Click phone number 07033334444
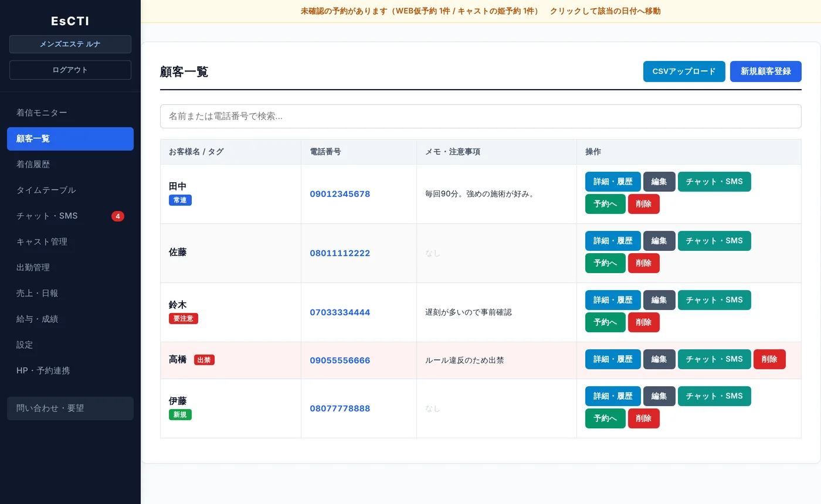Screen dimensions: 821x504 340,312
